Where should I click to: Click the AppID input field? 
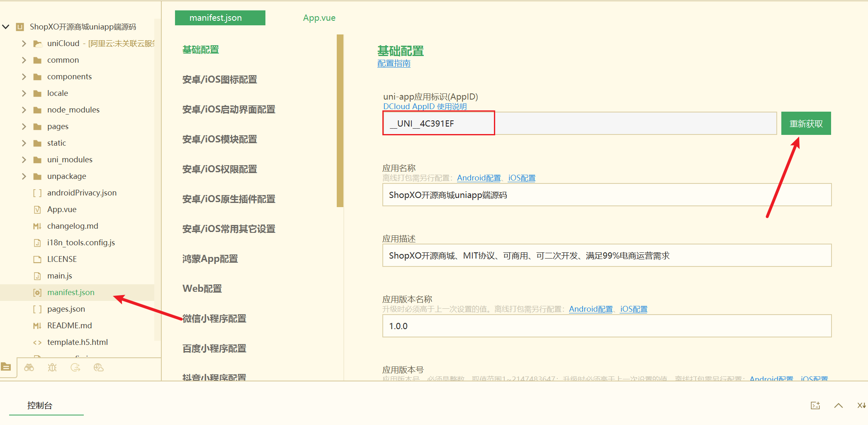click(x=579, y=123)
